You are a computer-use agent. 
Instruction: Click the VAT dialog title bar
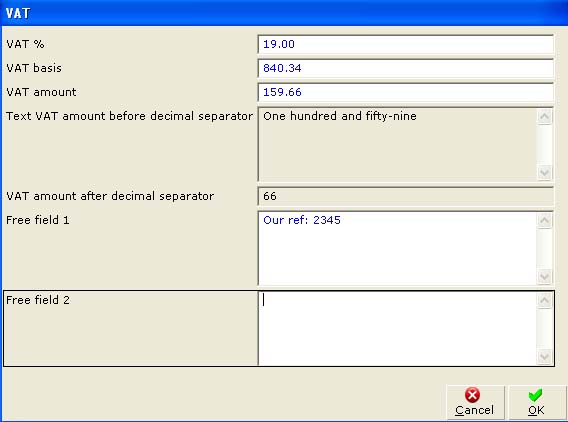284,13
